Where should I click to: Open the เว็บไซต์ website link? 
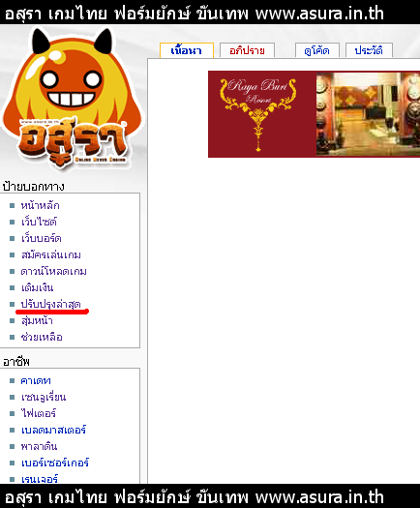(39, 222)
